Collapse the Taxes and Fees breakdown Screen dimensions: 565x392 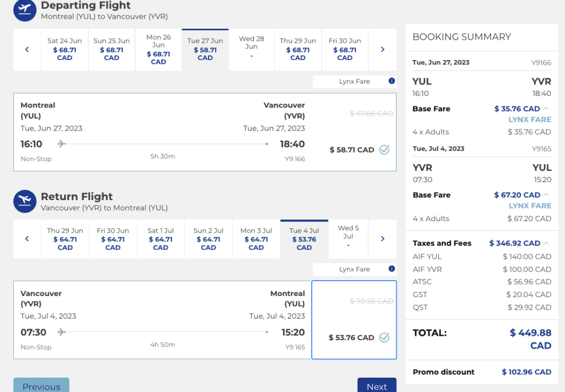coord(546,243)
